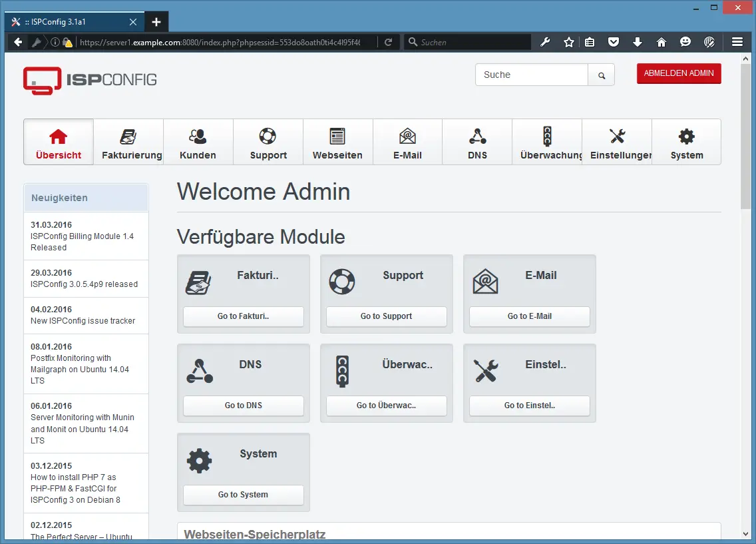Click the Go to Support button

point(387,316)
